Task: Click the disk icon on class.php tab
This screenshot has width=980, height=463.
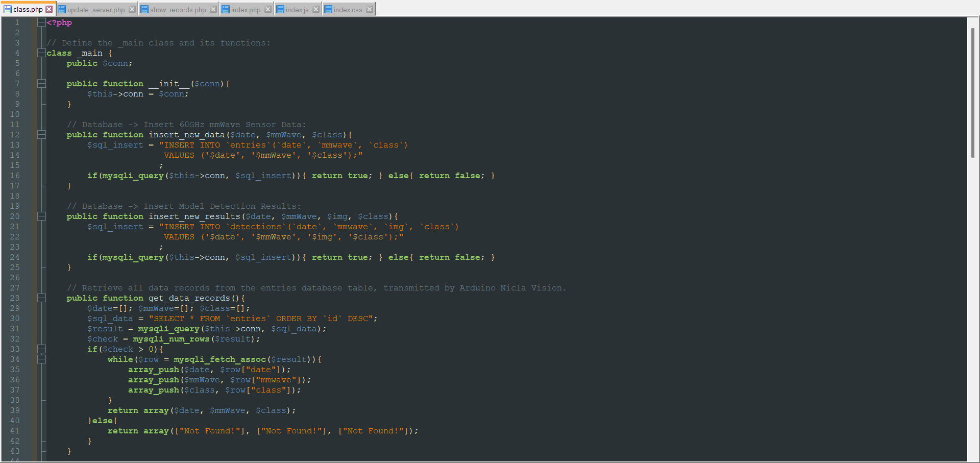Action: tap(5, 9)
